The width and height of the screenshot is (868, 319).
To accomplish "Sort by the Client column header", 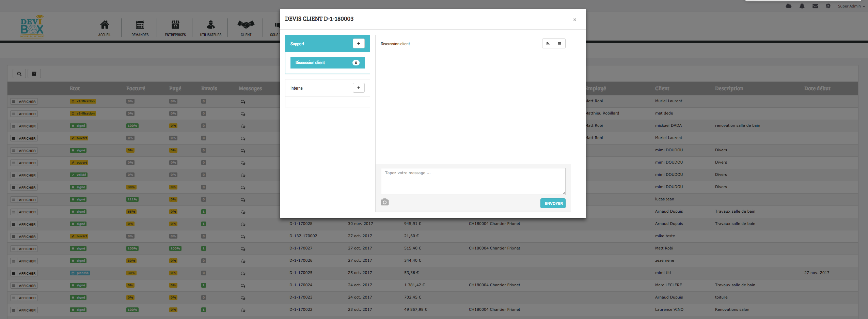I will (662, 88).
